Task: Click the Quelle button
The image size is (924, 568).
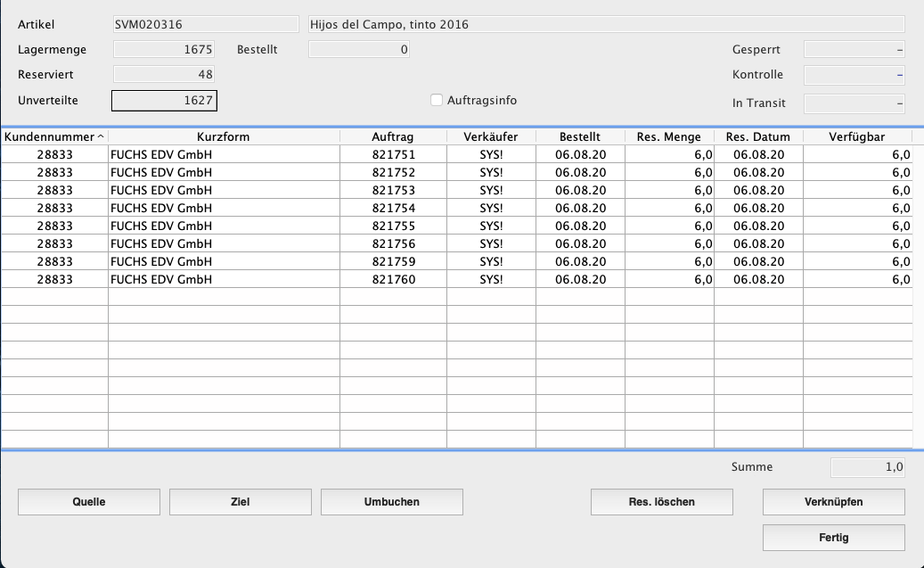Action: coord(89,502)
